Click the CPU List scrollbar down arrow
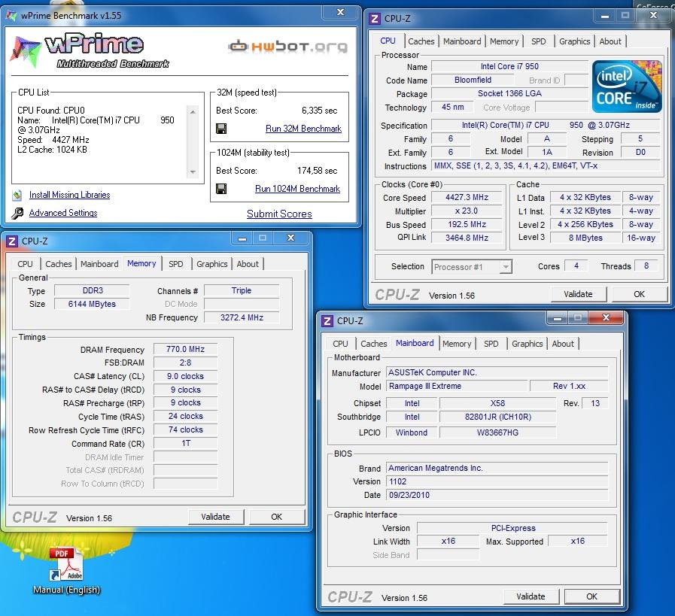Viewport: 675px width, 616px height. 193,171
